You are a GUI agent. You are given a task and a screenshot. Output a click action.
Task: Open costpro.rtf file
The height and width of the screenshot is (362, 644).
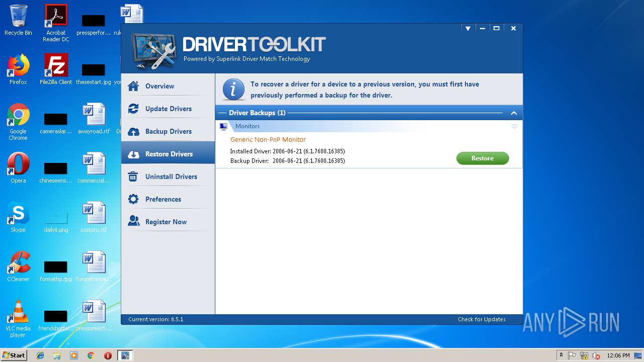tap(94, 217)
